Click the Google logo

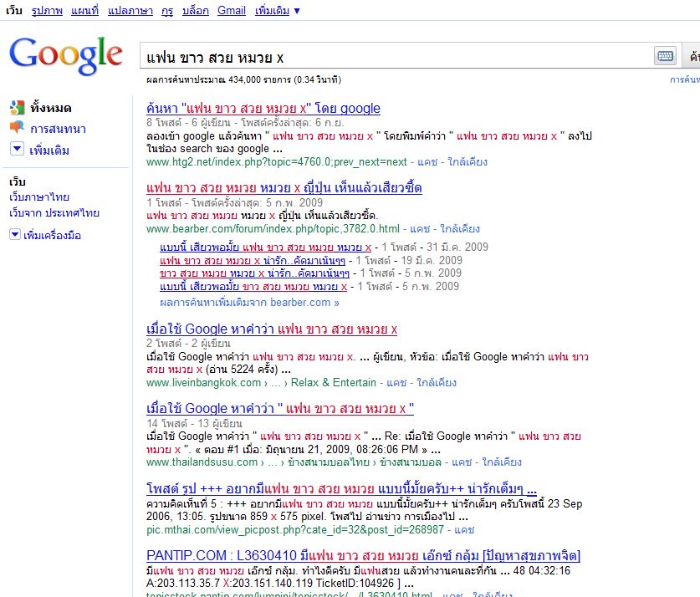[65, 55]
